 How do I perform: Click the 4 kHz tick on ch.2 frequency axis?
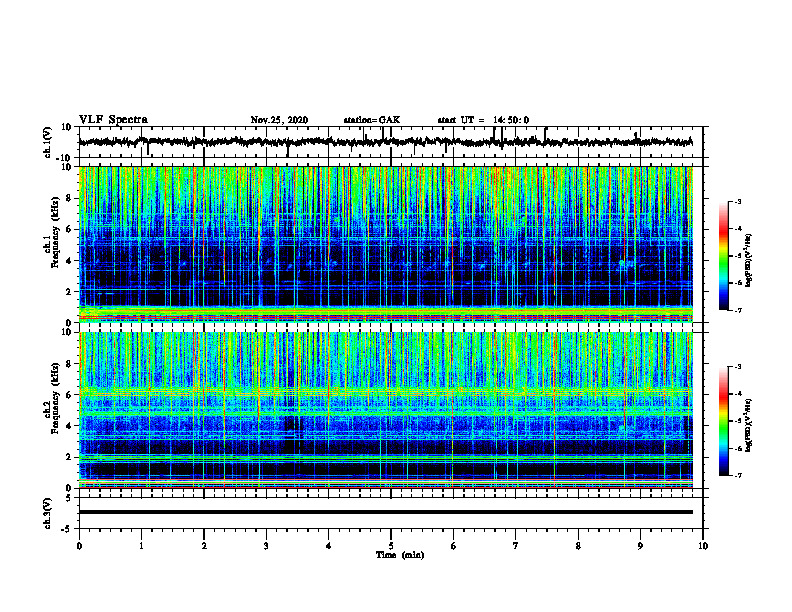coord(69,426)
